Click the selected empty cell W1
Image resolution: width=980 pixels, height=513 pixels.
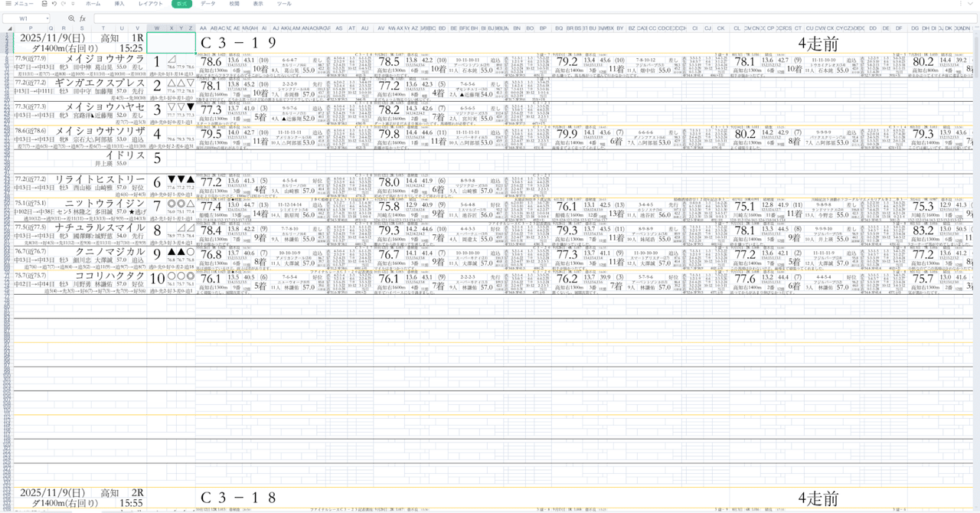click(x=171, y=43)
